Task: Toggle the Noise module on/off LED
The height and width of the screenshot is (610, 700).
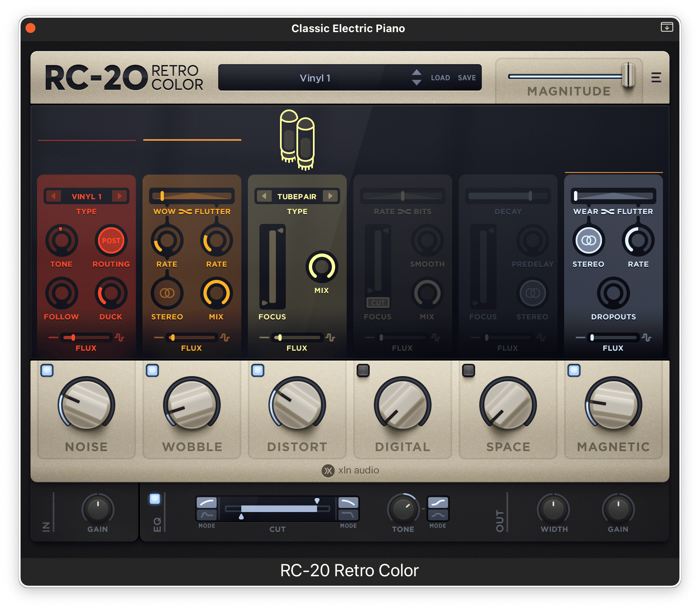Action: coord(47,370)
